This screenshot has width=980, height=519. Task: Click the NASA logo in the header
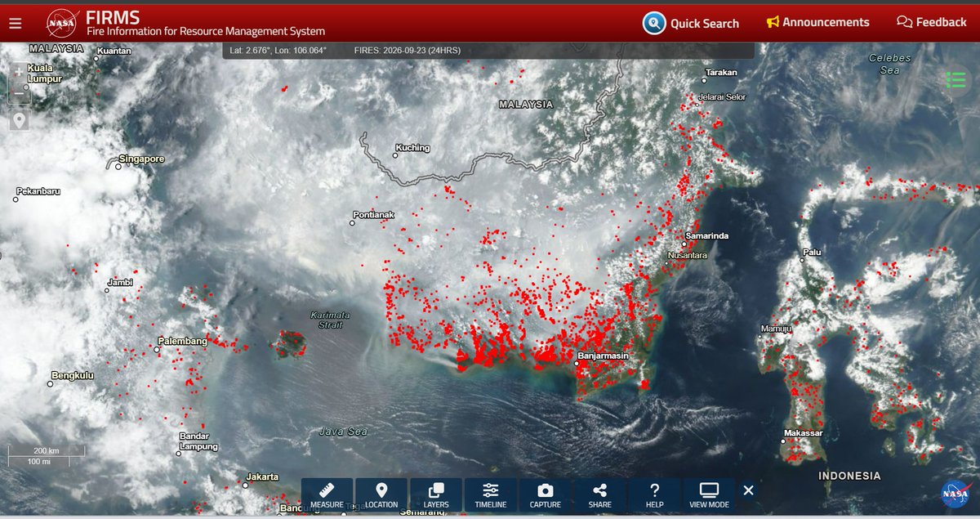click(62, 23)
